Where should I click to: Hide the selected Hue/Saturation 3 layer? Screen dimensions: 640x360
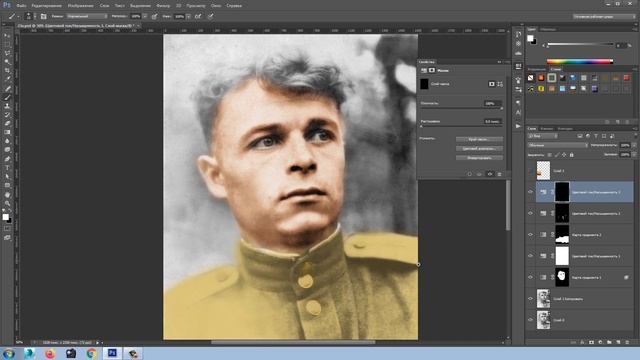coord(531,192)
